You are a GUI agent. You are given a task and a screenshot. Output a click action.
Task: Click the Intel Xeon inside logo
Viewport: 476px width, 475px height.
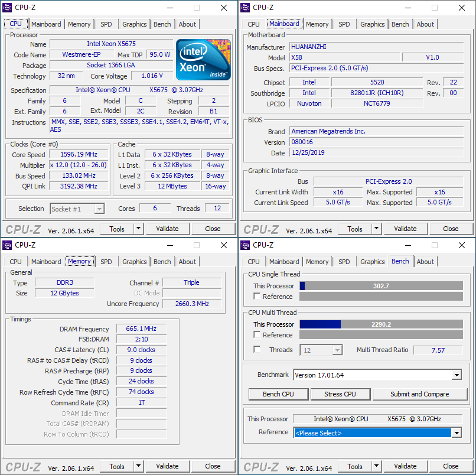coord(203,60)
